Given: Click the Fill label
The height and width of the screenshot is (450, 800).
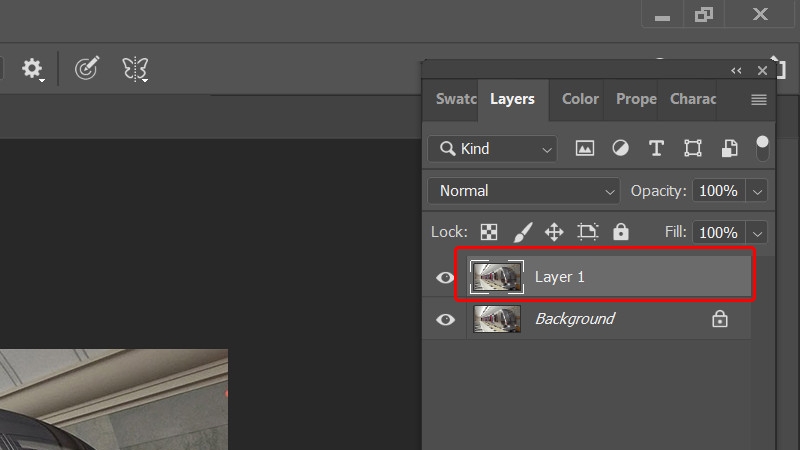Looking at the screenshot, I should click(x=676, y=232).
